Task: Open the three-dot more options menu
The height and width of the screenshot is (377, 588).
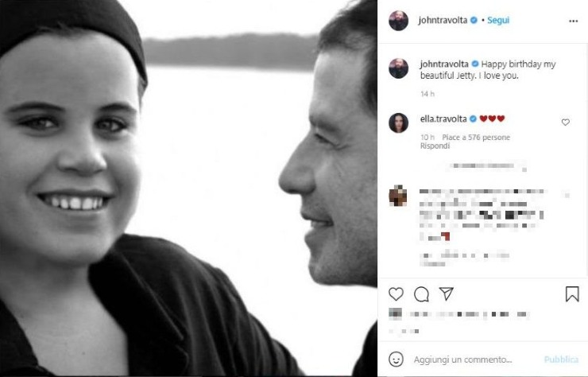Action: click(574, 21)
